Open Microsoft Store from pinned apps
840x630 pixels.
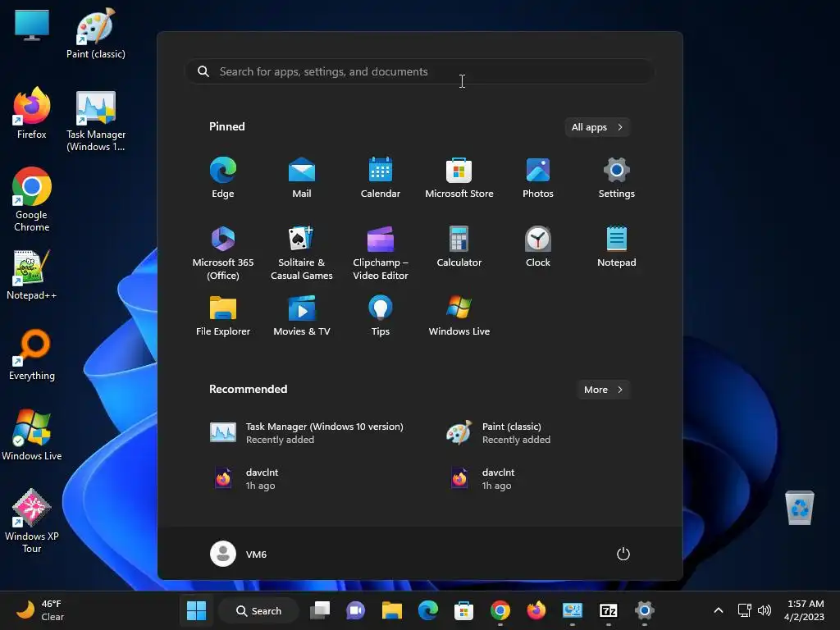[459, 178]
